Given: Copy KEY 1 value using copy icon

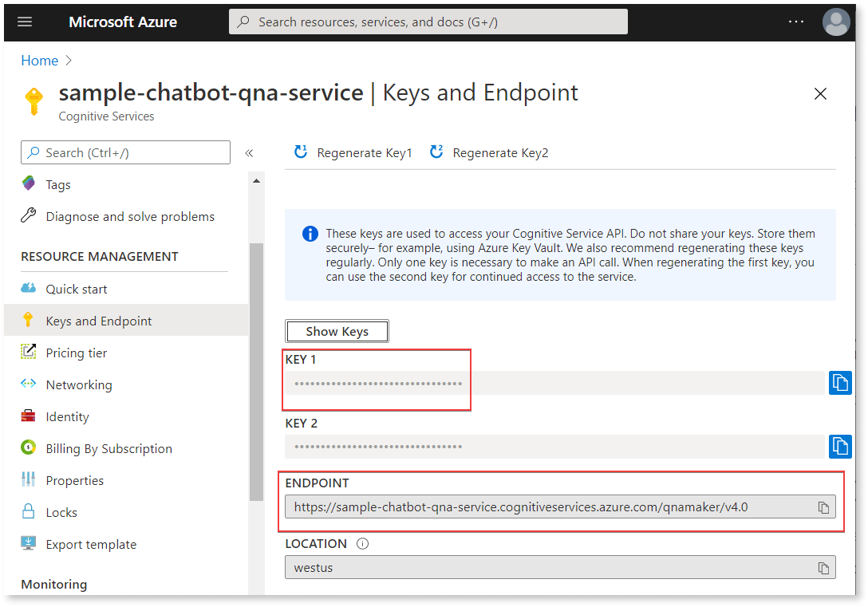Looking at the screenshot, I should click(x=840, y=382).
